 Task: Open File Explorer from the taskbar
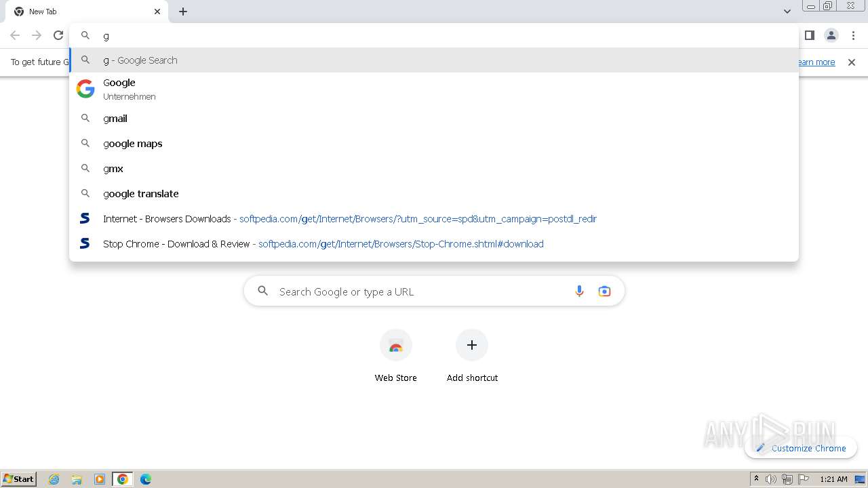[x=77, y=479]
